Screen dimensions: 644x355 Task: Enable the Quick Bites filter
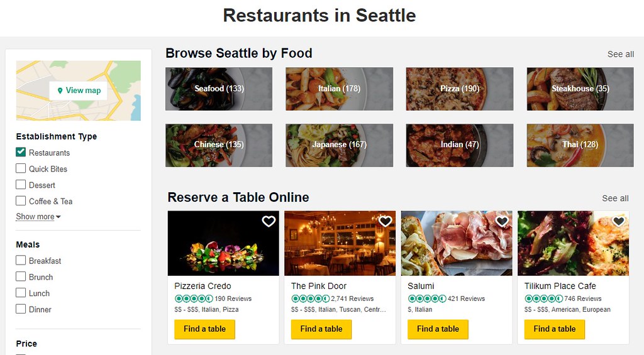[x=21, y=168]
